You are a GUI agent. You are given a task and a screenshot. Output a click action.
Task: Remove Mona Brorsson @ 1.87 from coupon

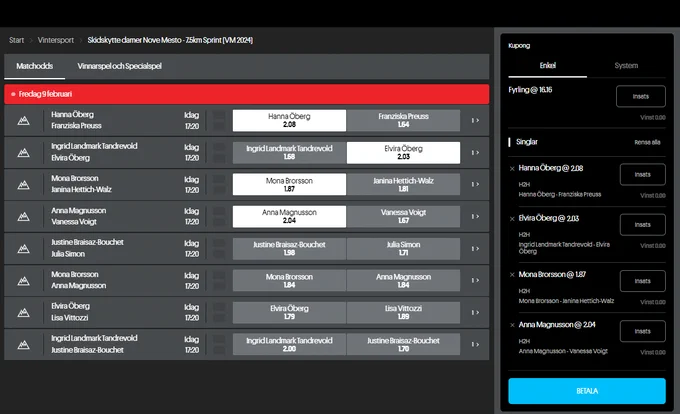click(512, 275)
